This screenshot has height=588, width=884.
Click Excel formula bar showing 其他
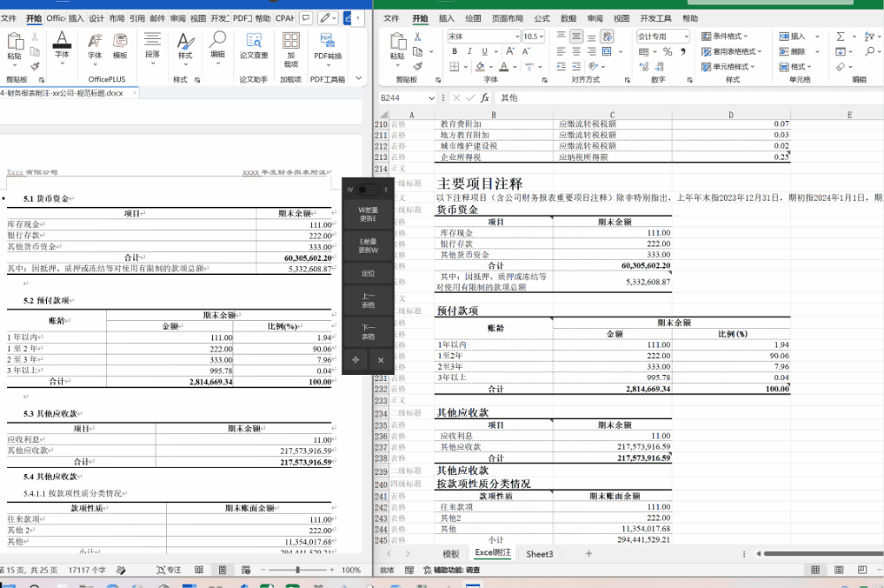pos(688,98)
